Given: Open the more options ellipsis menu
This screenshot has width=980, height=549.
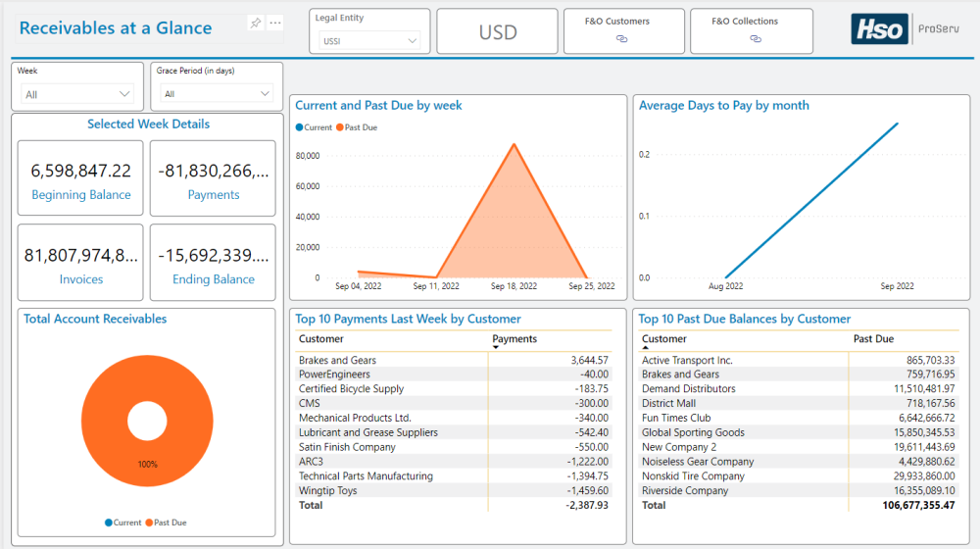Looking at the screenshot, I should [275, 23].
